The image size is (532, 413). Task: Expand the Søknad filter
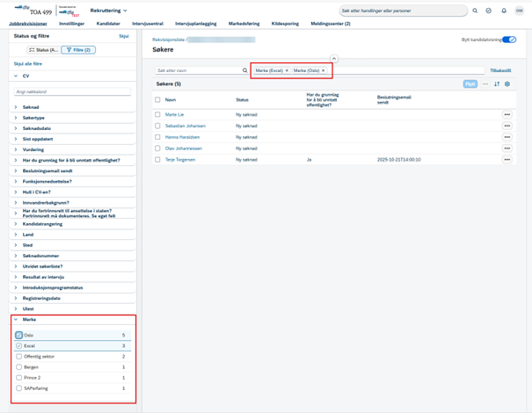point(16,107)
